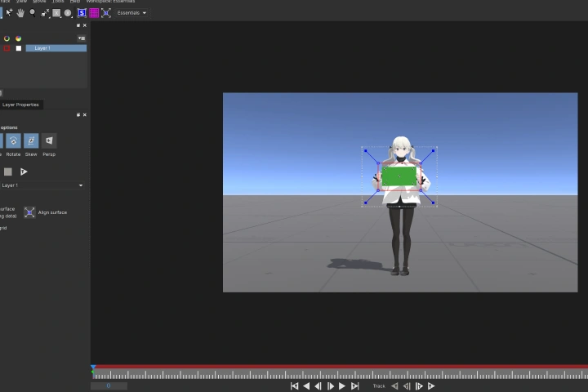
Task: Play the clip backwards
Action: [306, 386]
